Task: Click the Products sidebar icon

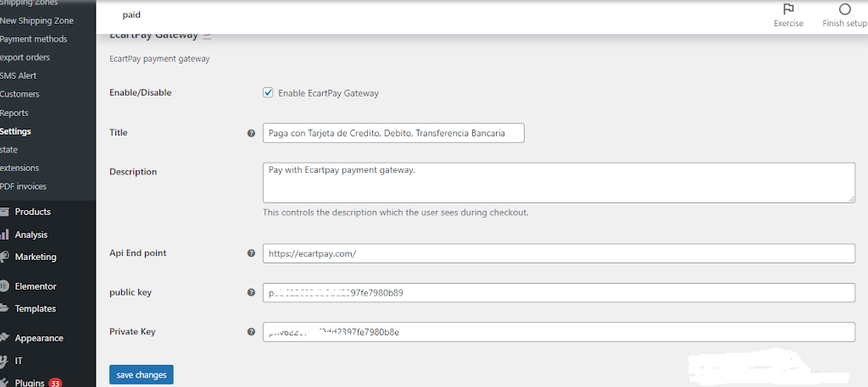Action: coord(4,212)
